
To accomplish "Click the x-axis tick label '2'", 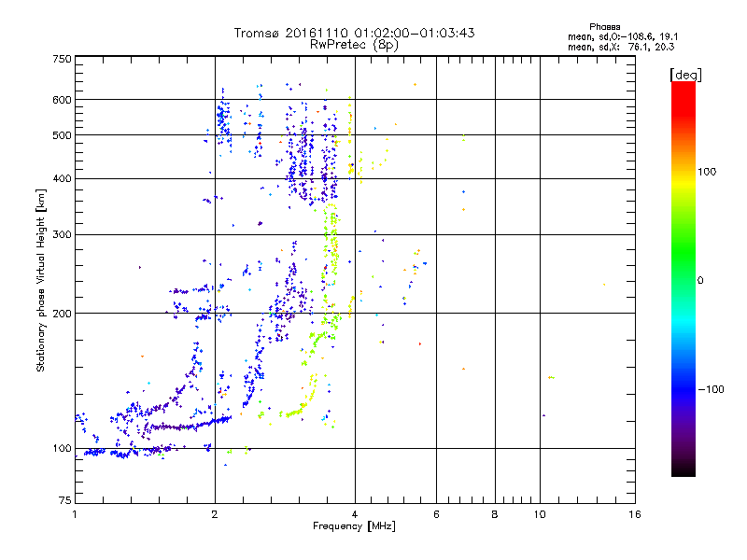I will [x=215, y=514].
